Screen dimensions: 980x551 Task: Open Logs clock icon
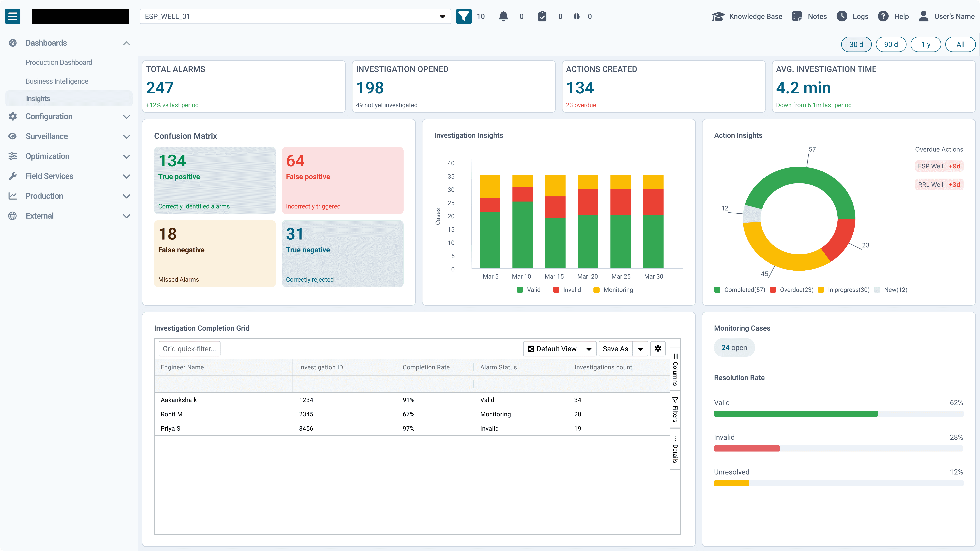[842, 16]
